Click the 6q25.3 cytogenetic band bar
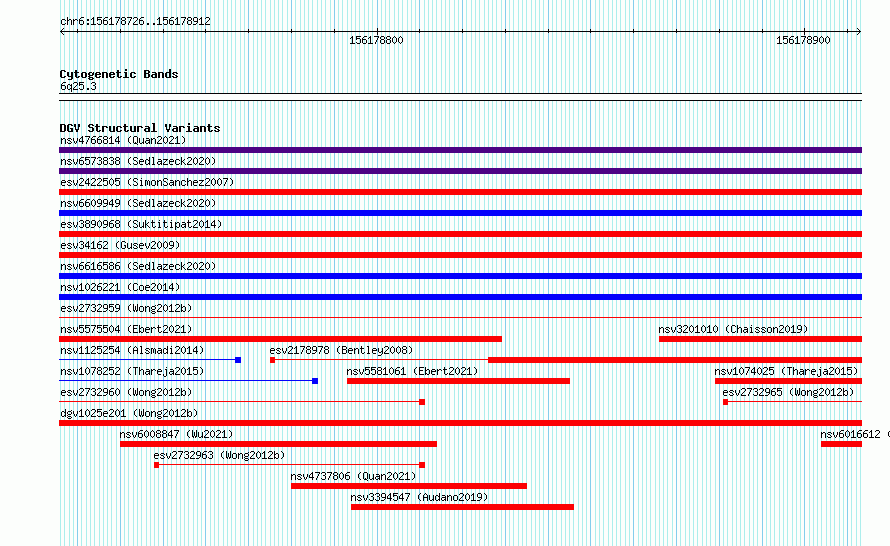 pyautogui.click(x=460, y=97)
